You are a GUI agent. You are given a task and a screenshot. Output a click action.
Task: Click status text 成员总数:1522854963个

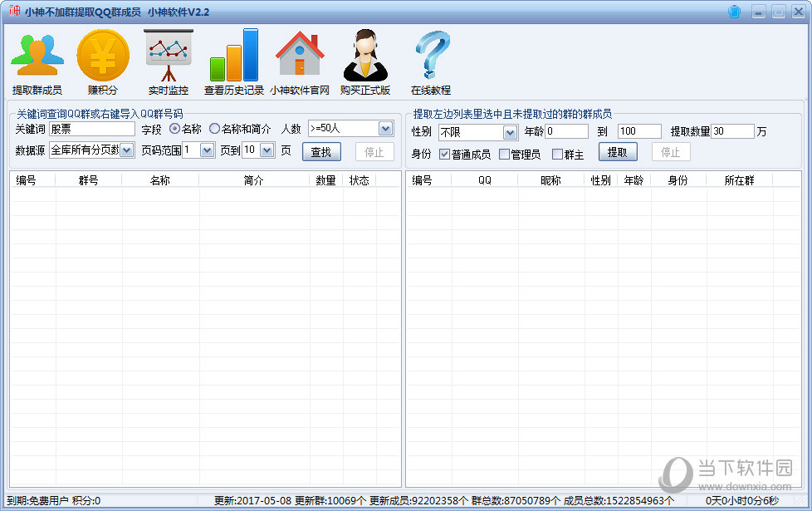[x=619, y=501]
